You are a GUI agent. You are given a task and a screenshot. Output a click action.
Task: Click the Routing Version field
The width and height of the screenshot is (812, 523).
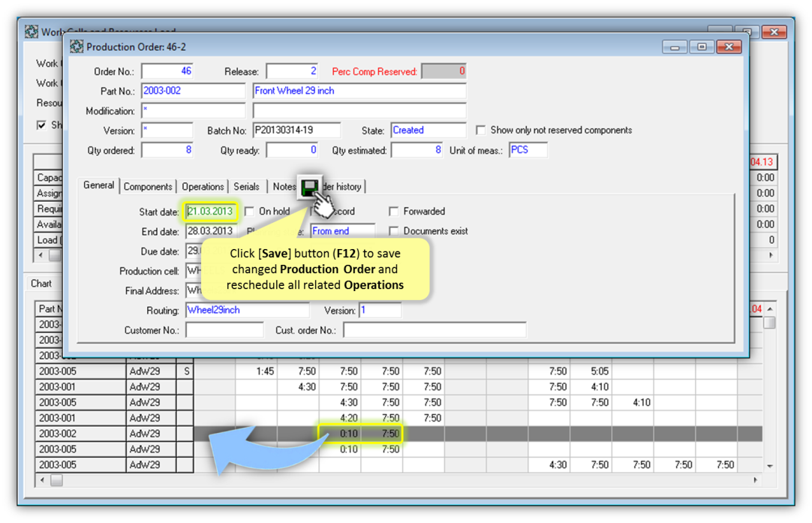pos(380,310)
